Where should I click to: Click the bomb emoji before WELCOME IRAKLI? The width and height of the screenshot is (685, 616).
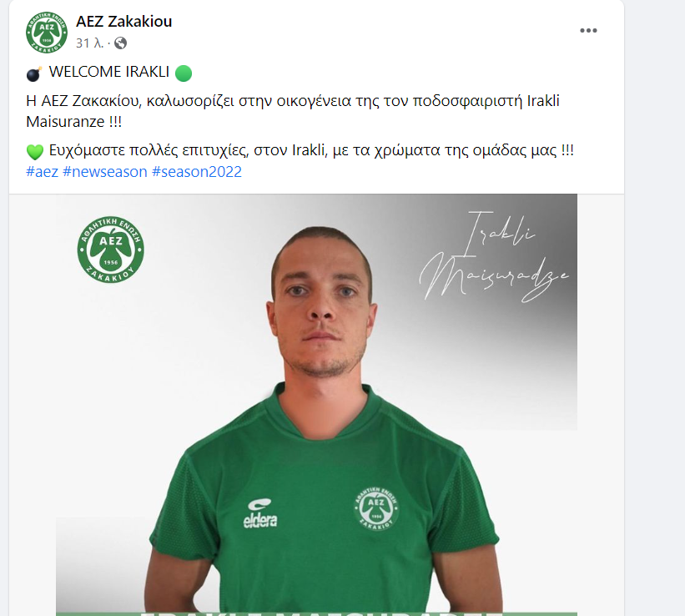(x=34, y=73)
